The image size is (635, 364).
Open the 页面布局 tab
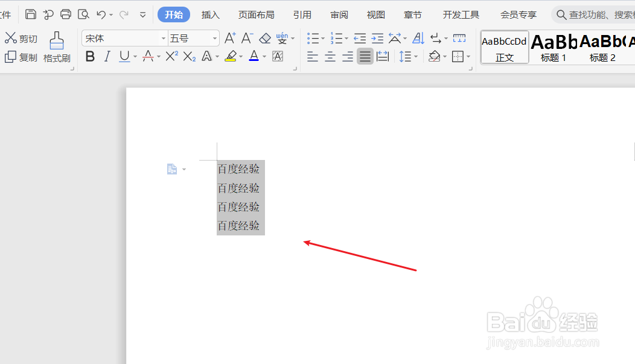click(x=257, y=15)
